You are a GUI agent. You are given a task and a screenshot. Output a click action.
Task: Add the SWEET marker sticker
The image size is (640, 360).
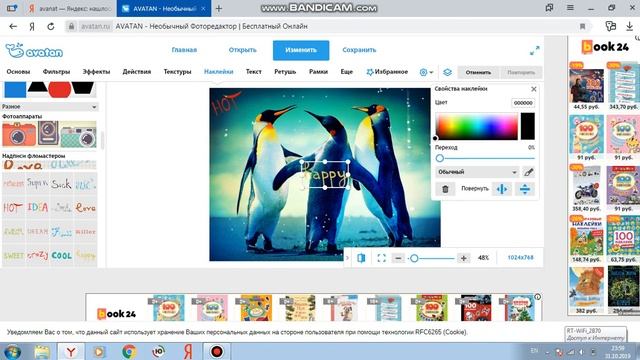coord(13,256)
